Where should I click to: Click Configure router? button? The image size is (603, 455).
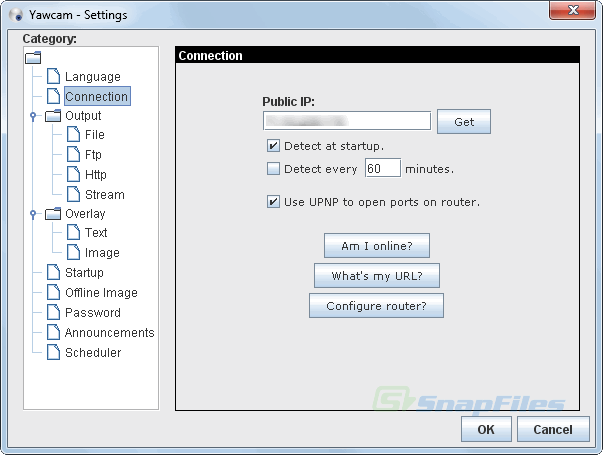pos(376,305)
